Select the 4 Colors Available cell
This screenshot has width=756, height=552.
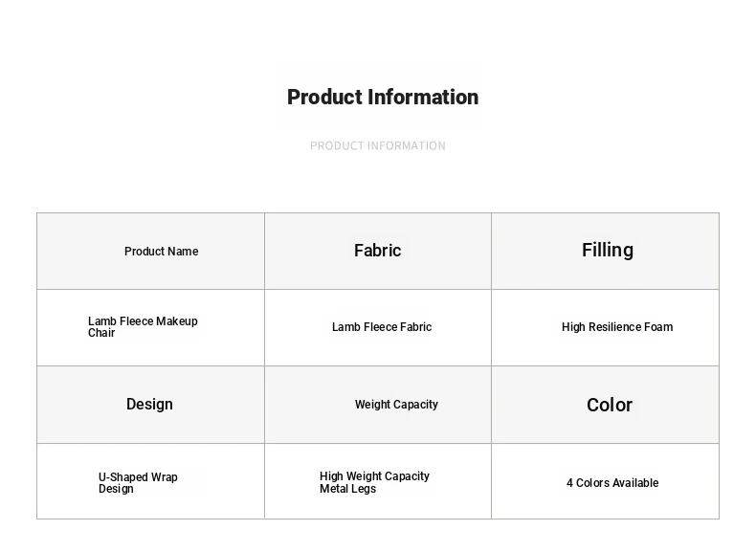(605, 481)
